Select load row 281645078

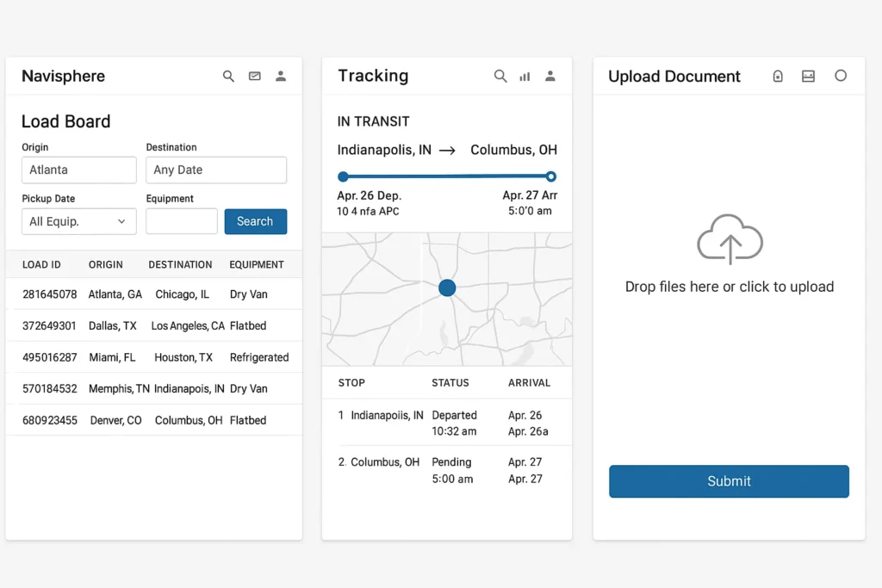[x=153, y=294]
